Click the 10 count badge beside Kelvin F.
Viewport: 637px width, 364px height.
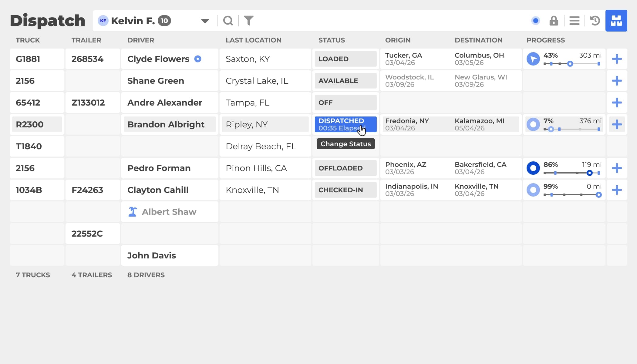click(164, 21)
